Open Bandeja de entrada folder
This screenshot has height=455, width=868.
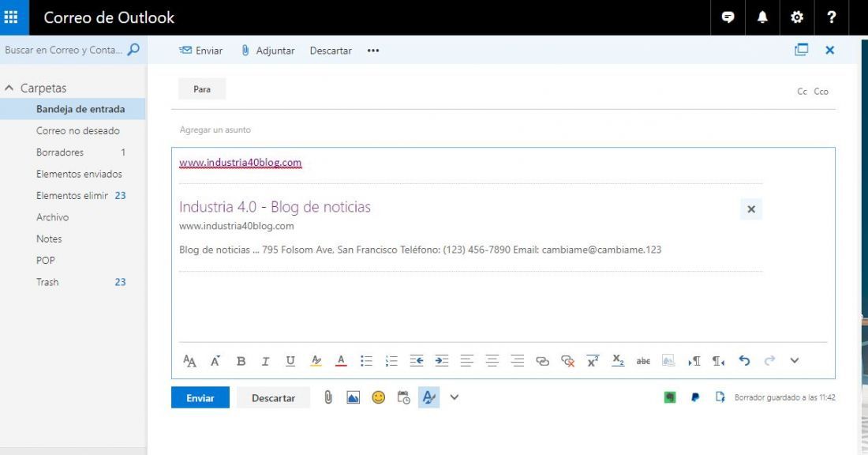tap(73, 109)
